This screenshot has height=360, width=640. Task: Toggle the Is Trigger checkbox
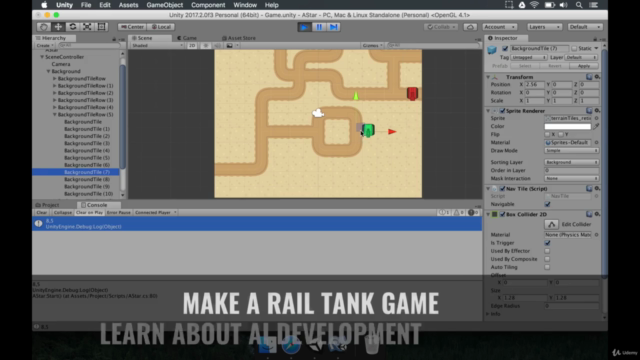point(547,243)
